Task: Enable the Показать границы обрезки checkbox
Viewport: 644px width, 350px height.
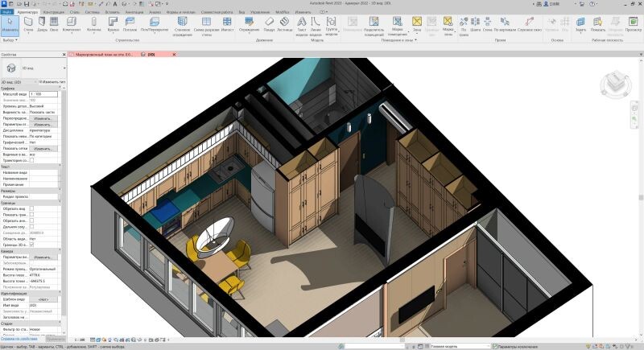Action: (31, 216)
